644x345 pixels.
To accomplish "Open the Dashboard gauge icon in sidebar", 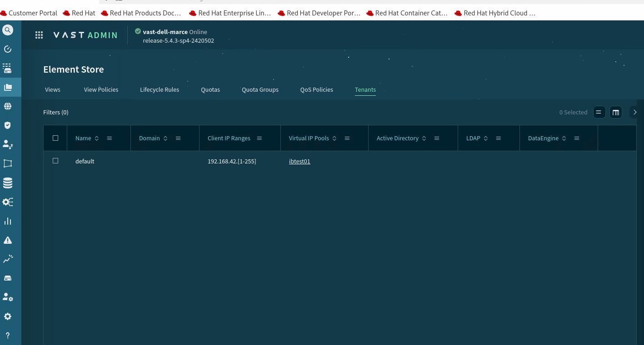I will 8,49.
